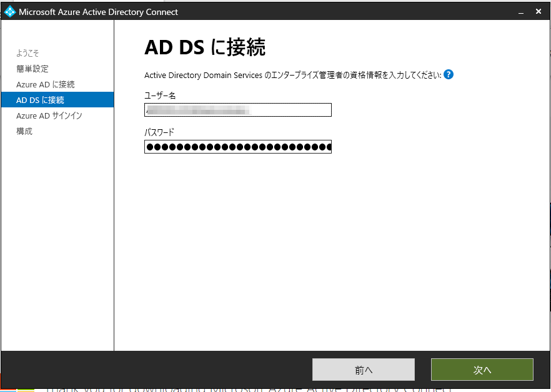Screen dimensions: 551x392
Task: Click the AD DS に接続 heading
Action: click(205, 47)
